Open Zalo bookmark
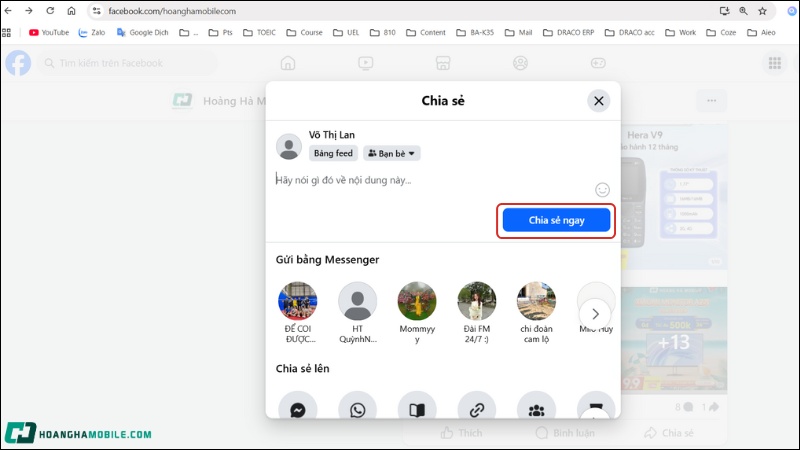This screenshot has height=450, width=800. (x=92, y=33)
